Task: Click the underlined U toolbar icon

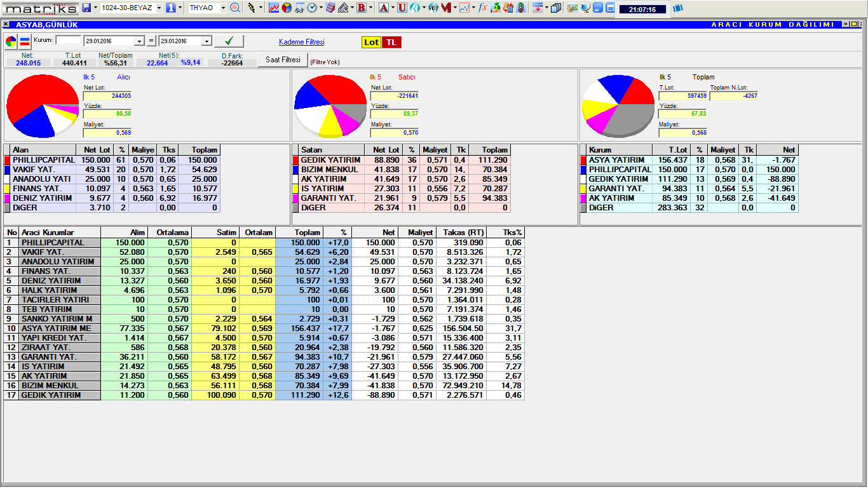Action: [402, 8]
